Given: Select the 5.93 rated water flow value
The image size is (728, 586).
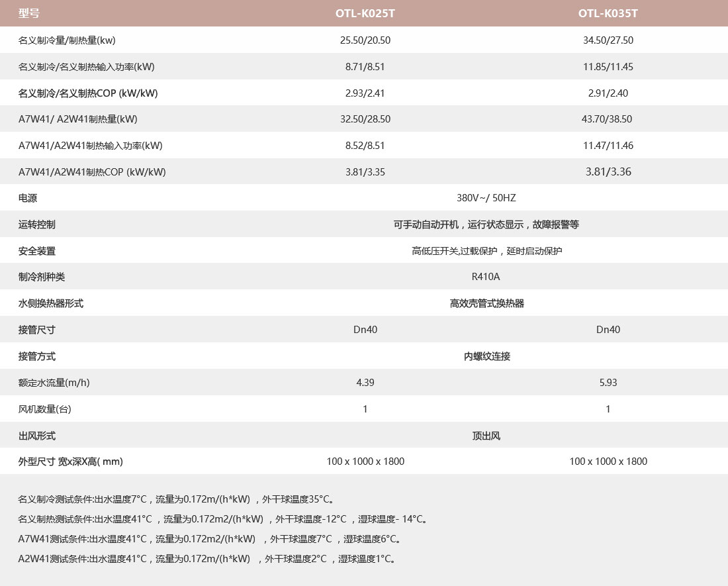Looking at the screenshot, I should point(608,383).
